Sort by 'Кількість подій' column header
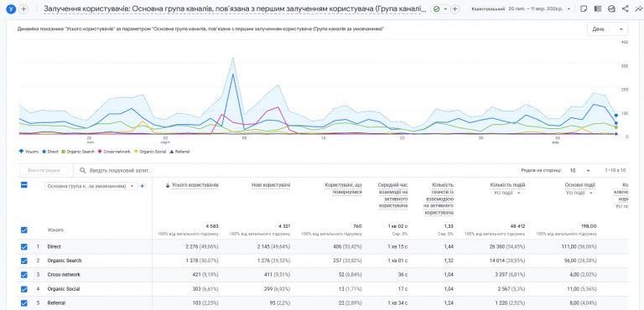This screenshot has width=644, height=310. click(507, 185)
